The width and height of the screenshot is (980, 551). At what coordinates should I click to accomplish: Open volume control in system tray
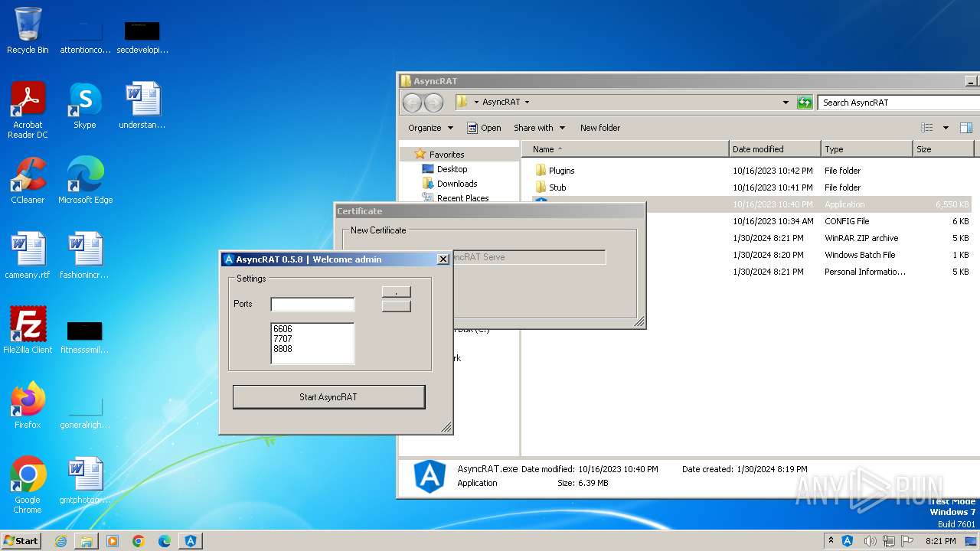870,541
